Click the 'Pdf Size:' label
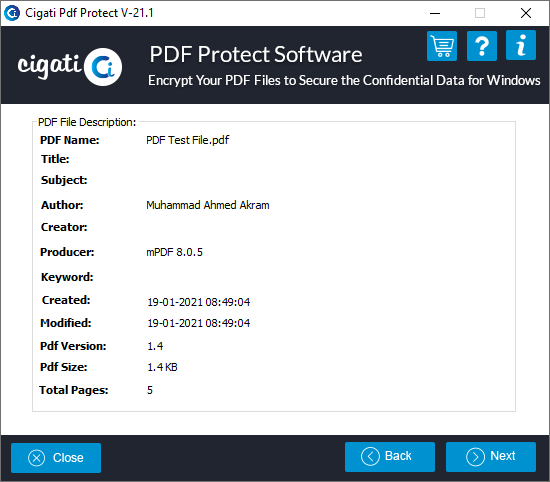The width and height of the screenshot is (550, 482). [x=63, y=367]
